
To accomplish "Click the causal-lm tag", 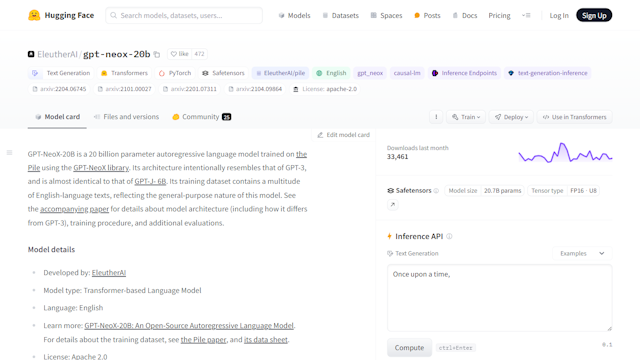I will pos(407,73).
